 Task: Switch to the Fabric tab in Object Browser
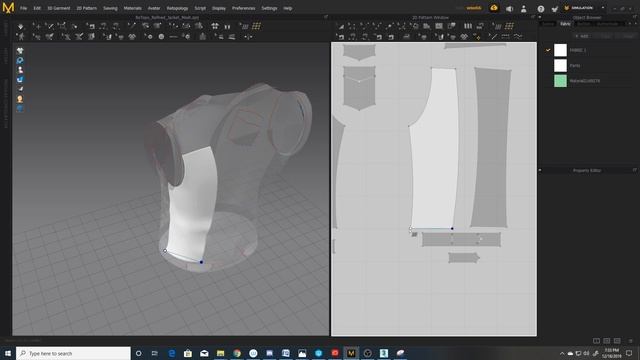click(x=565, y=24)
